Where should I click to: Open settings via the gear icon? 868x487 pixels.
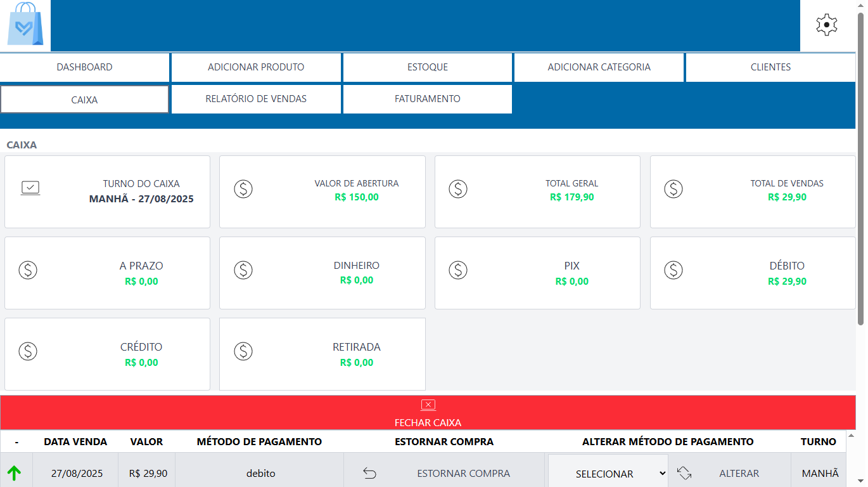(x=827, y=25)
